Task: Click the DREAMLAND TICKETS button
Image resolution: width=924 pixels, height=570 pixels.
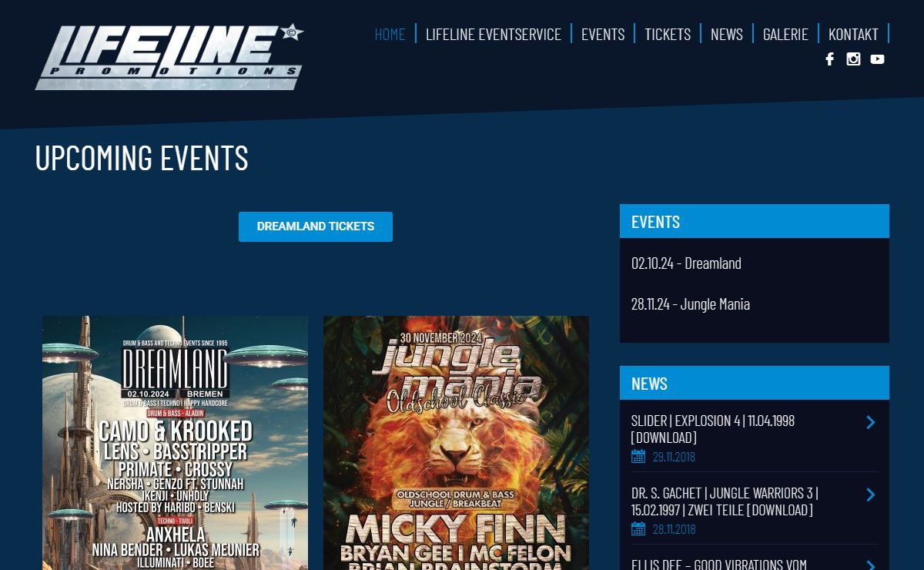Action: 316,226
